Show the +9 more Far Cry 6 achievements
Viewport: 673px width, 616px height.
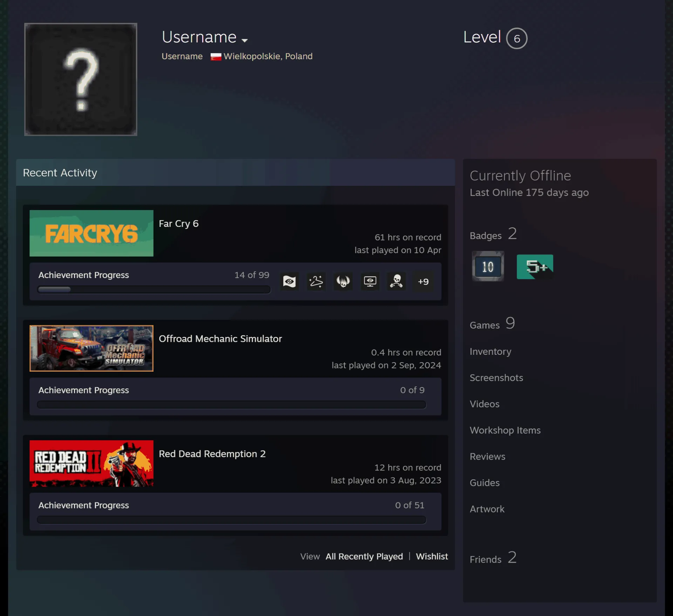coord(423,282)
